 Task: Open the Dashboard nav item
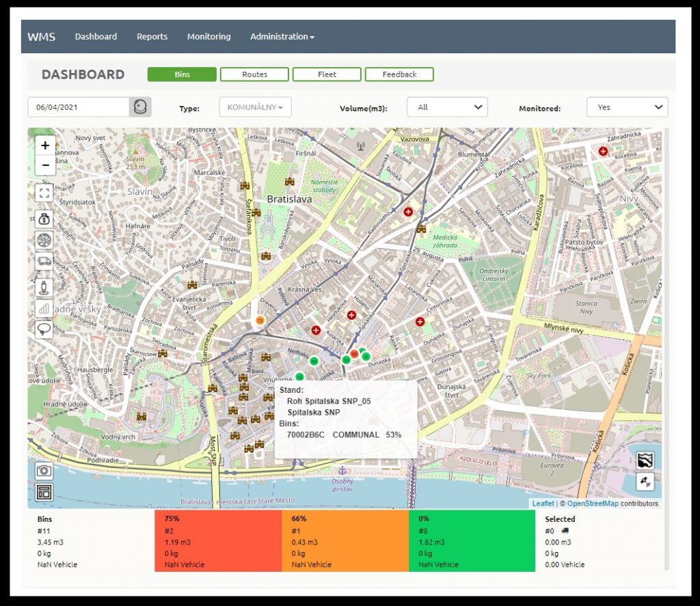click(x=96, y=37)
